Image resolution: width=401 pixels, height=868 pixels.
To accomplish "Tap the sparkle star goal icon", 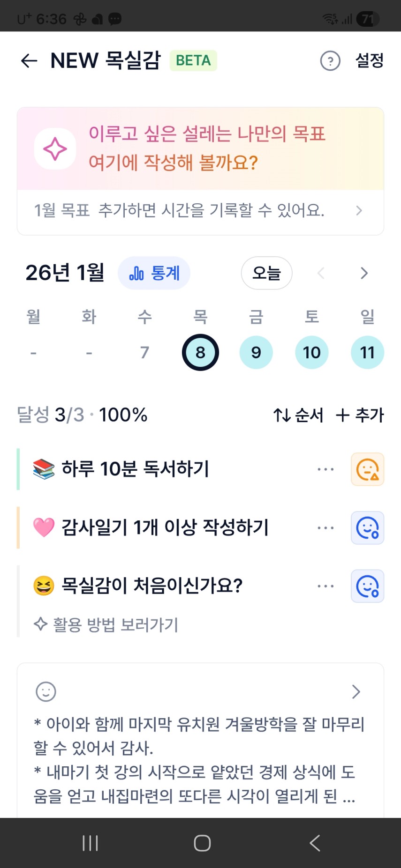I will (55, 149).
